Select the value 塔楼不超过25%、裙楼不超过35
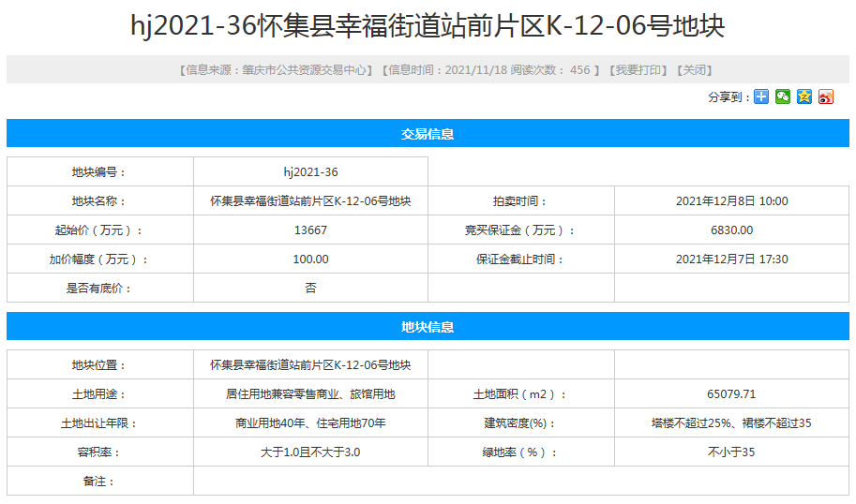The width and height of the screenshot is (856, 504). 731,422
